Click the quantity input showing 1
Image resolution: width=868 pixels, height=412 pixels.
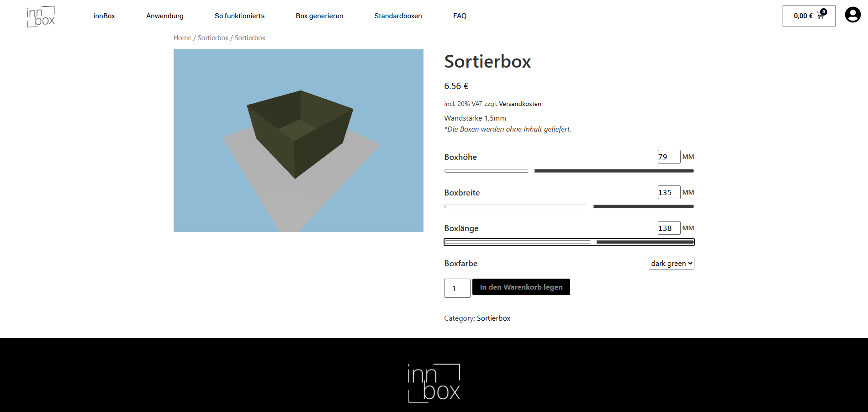pos(456,288)
